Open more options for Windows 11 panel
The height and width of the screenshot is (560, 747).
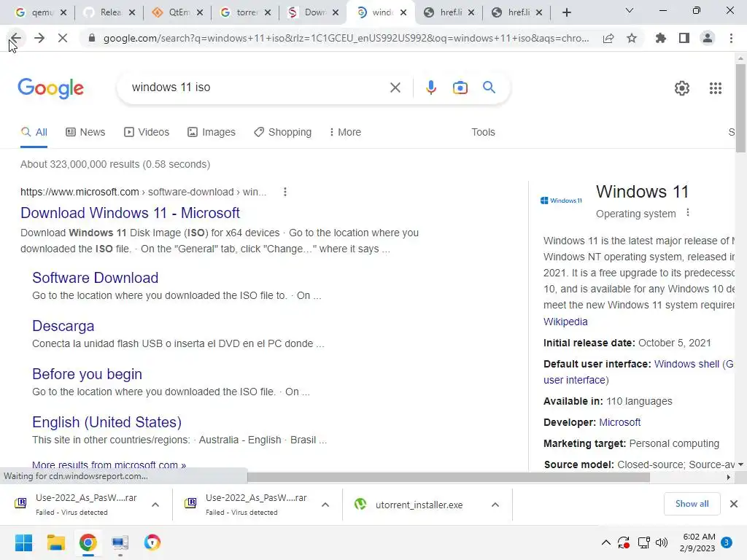[687, 213]
